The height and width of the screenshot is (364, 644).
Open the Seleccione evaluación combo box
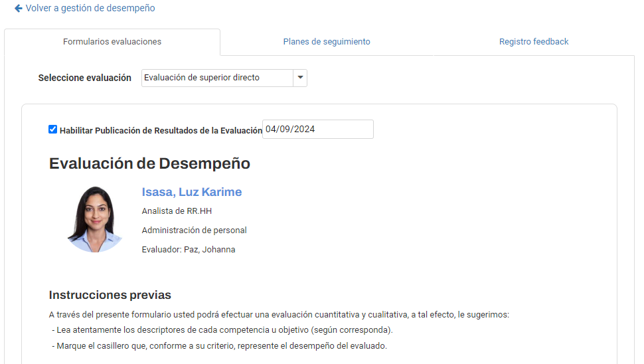[x=224, y=78]
